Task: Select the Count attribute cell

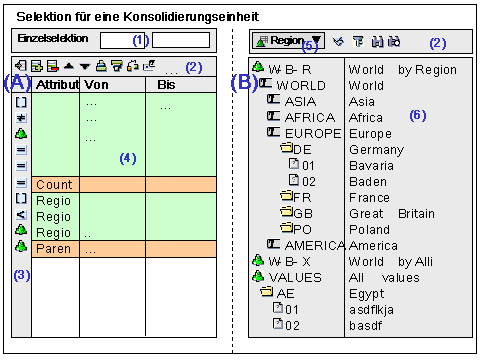Action: coord(56,185)
